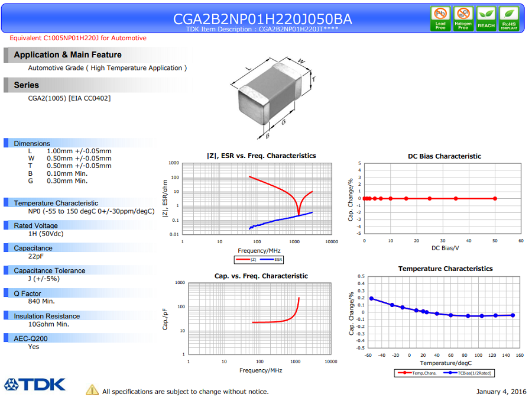Click the REACH compliance badge
The height and width of the screenshot is (397, 532).
pos(486,19)
